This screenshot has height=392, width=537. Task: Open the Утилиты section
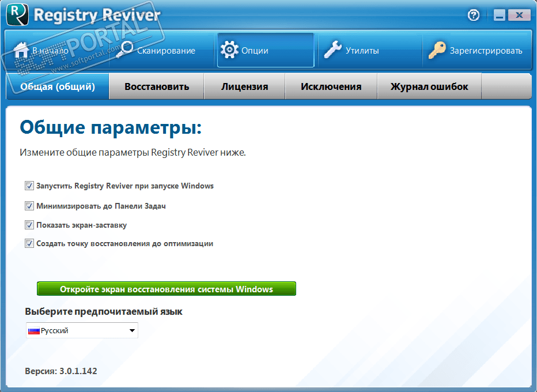pos(370,50)
